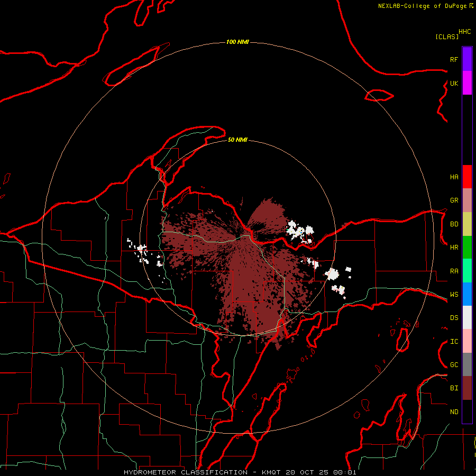Click the gray GC legend color swatch
The image size is (476, 476).
(467, 364)
